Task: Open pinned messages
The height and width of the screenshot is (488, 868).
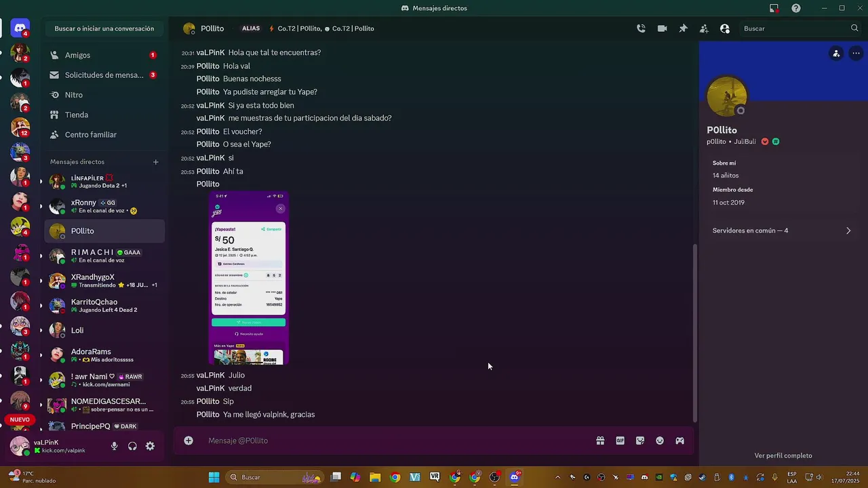Action: pyautogui.click(x=683, y=28)
